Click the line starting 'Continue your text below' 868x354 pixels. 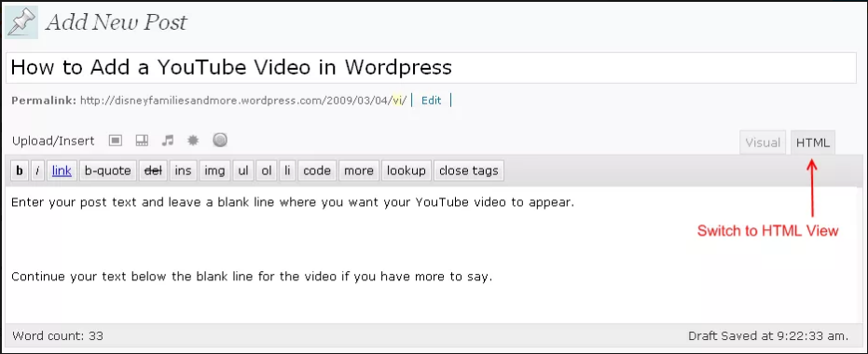pos(252,277)
